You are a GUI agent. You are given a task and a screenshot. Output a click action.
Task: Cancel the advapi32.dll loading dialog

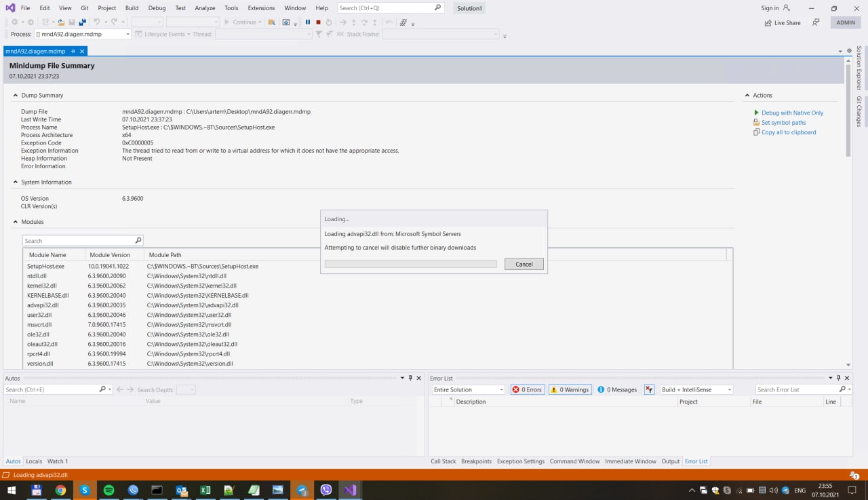point(524,264)
